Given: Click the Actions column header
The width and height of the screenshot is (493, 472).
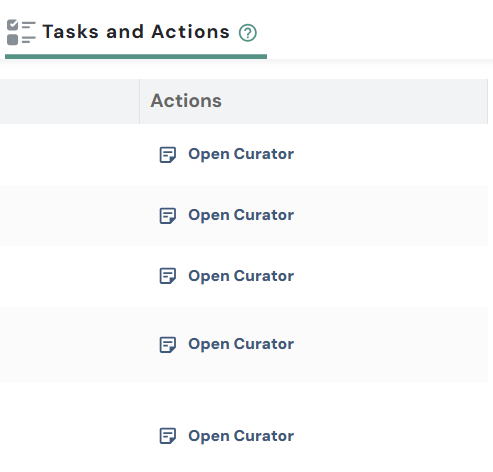Looking at the screenshot, I should point(313,101).
